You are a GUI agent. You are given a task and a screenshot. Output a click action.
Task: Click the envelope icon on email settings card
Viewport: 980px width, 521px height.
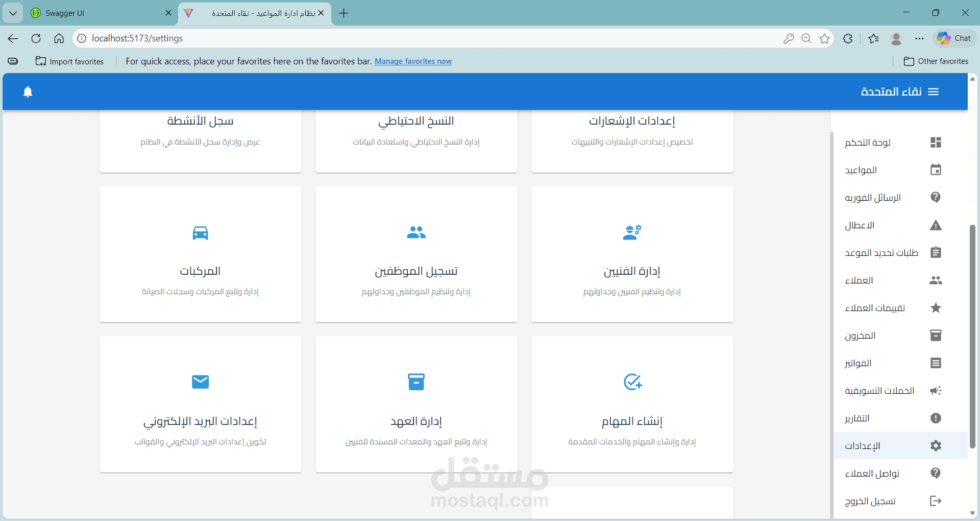coord(200,382)
